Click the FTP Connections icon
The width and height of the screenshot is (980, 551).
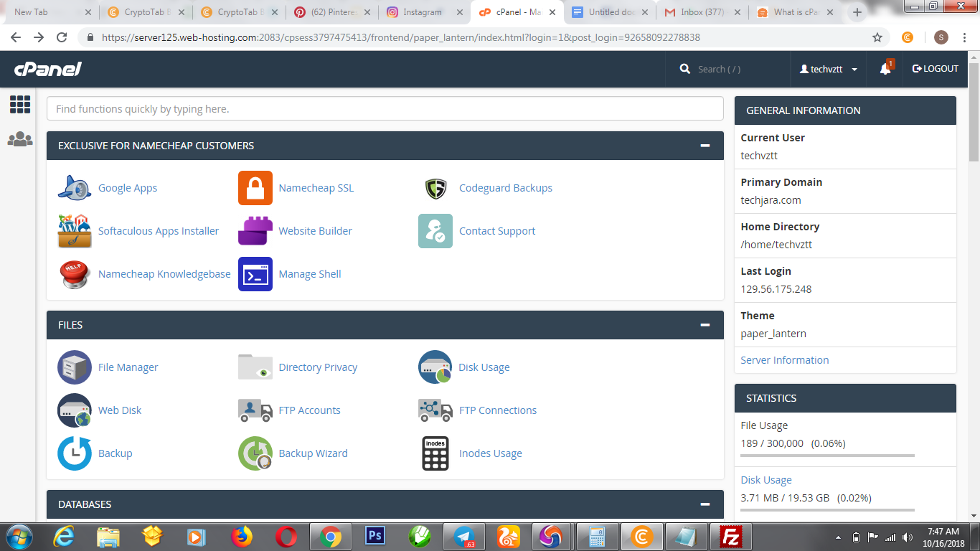point(435,410)
